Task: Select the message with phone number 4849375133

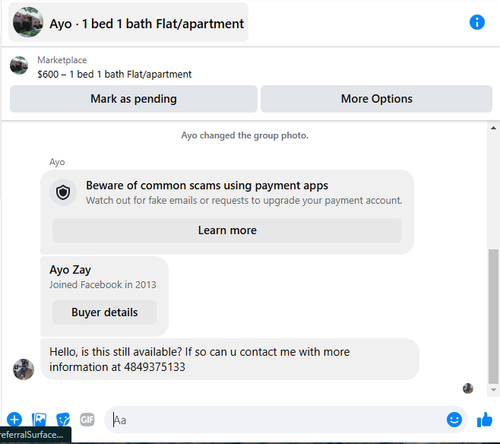Action: click(230, 359)
